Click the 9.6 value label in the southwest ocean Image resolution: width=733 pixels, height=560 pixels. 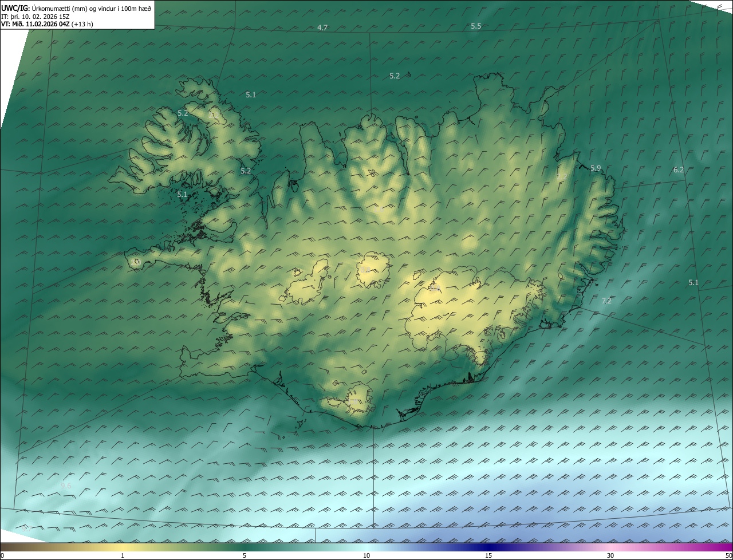66,486
